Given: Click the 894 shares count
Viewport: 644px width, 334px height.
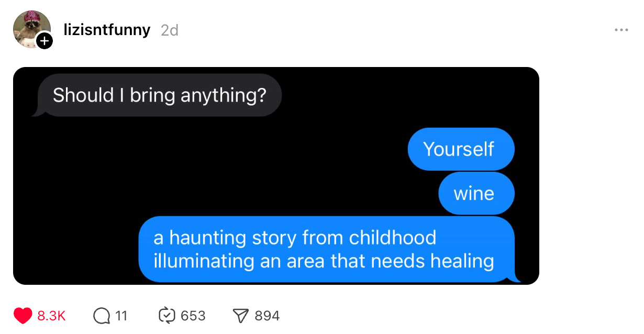Looking at the screenshot, I should (267, 316).
